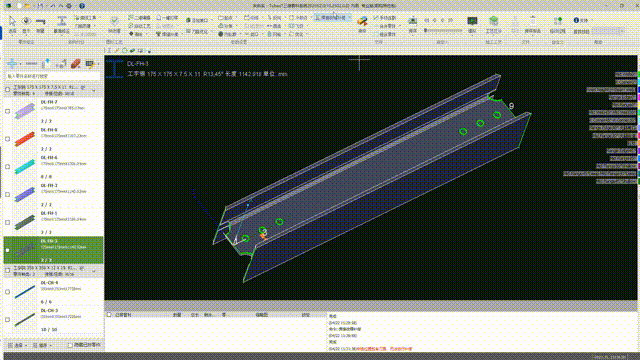
Task: Open the sort dropdown at list bottom
Action: (42, 345)
